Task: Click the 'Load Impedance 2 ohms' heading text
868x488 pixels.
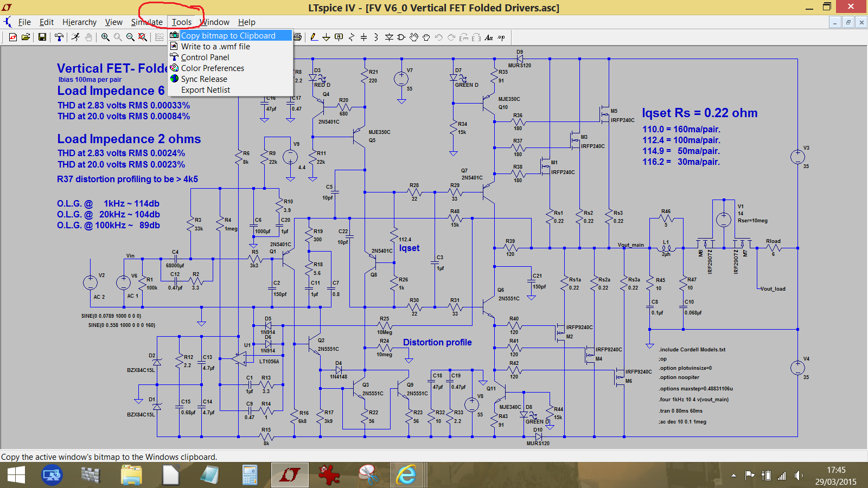Action: [x=129, y=139]
